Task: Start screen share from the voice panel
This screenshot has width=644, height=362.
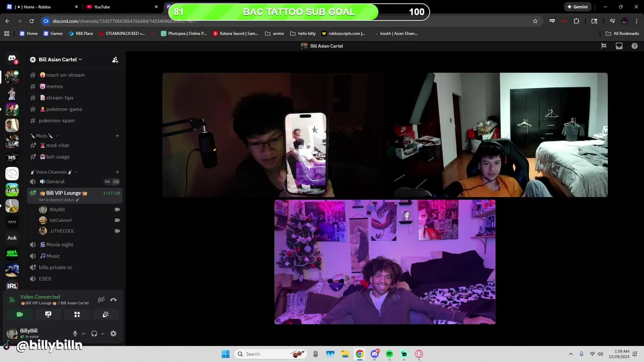Action: pyautogui.click(x=48, y=314)
